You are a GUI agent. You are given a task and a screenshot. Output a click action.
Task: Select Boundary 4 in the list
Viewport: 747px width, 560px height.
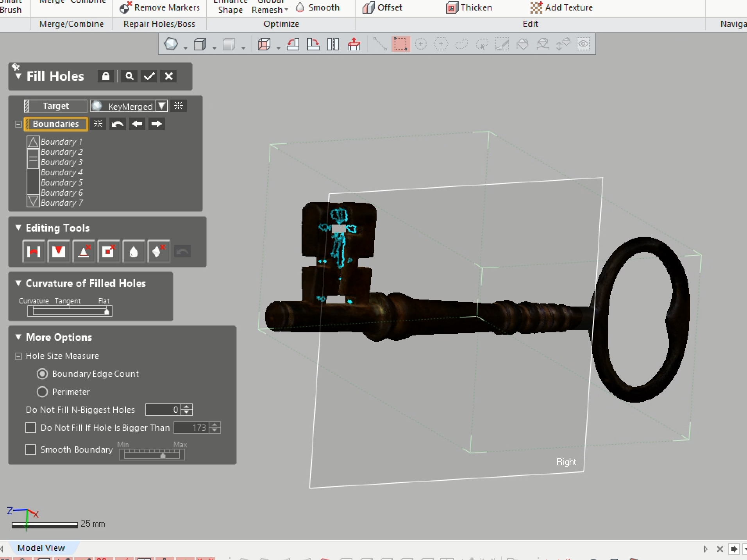pyautogui.click(x=62, y=172)
